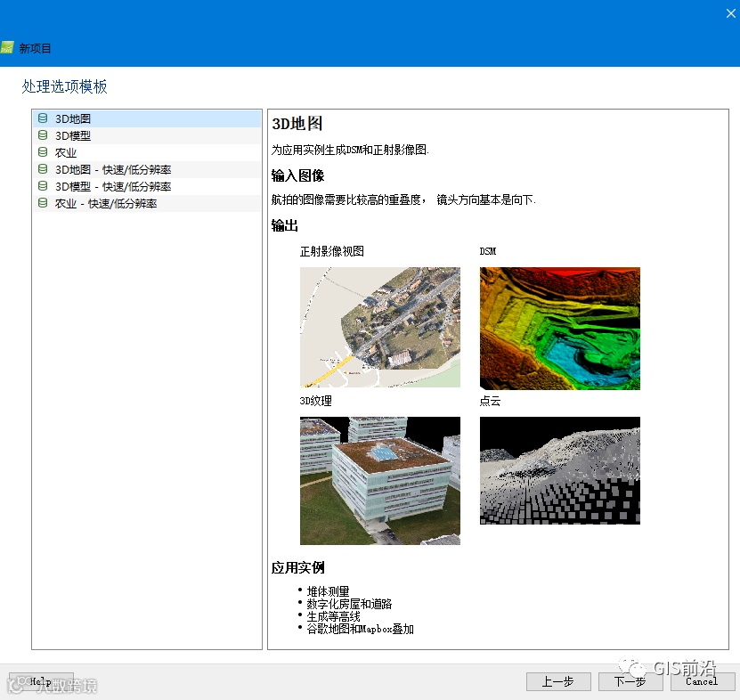The height and width of the screenshot is (700, 740).
Task: Click the 3D地图 heading in the description
Action: (297, 124)
